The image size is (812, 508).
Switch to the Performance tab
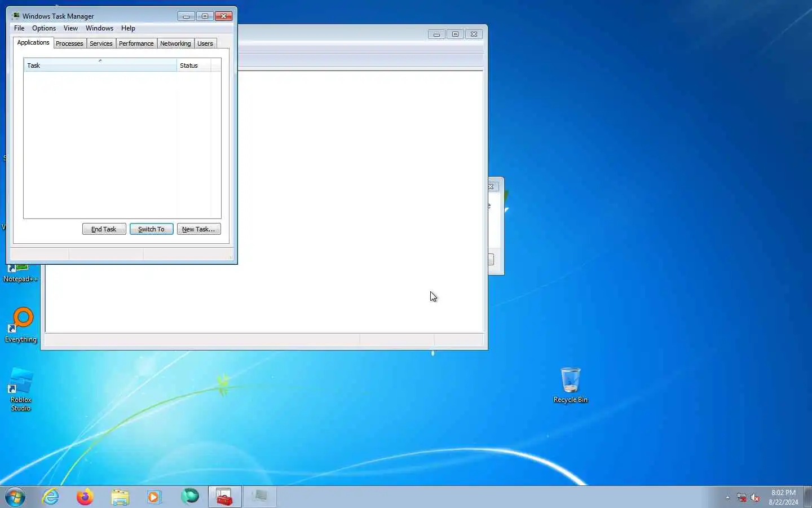[x=136, y=43]
